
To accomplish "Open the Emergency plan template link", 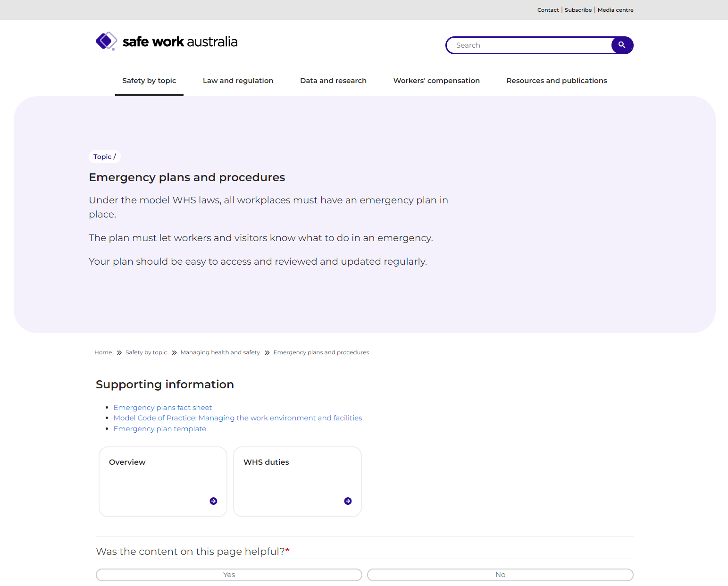I will tap(160, 429).
